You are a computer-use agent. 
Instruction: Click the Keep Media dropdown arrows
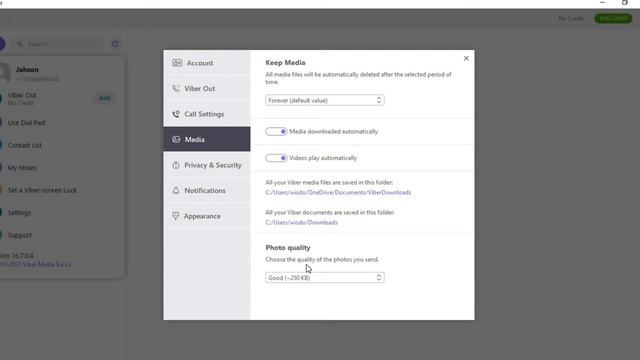point(379,100)
